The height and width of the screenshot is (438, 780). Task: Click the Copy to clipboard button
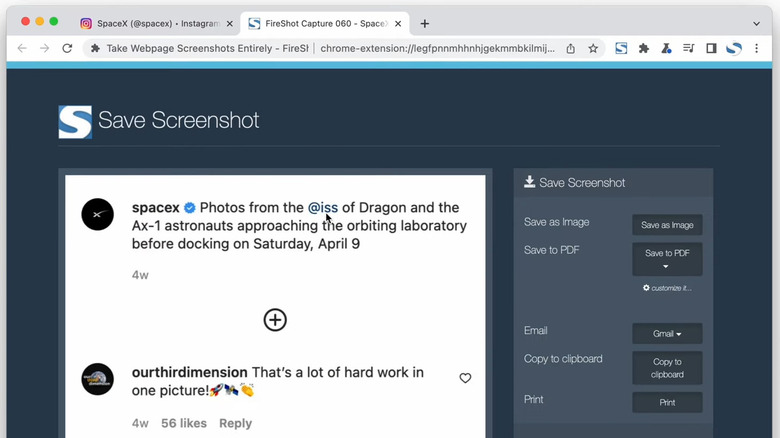coord(667,368)
